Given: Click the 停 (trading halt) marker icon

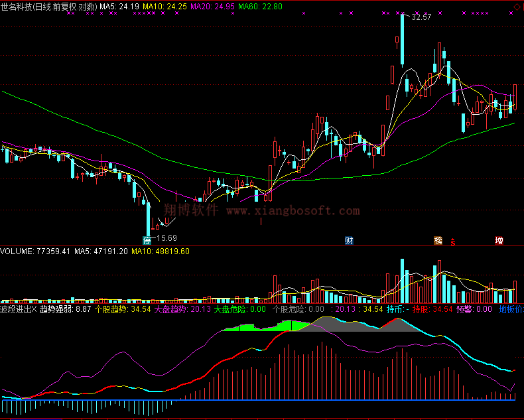Looking at the screenshot, I should [147, 240].
